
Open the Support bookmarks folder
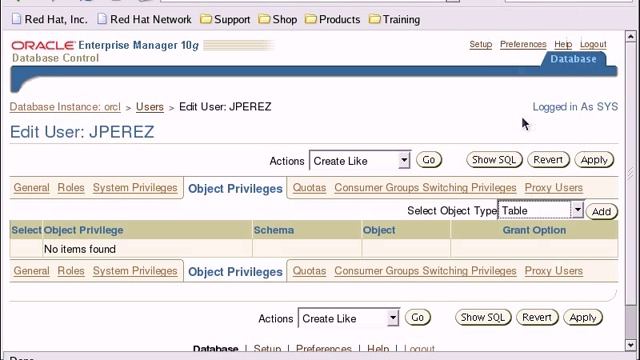coord(225,19)
